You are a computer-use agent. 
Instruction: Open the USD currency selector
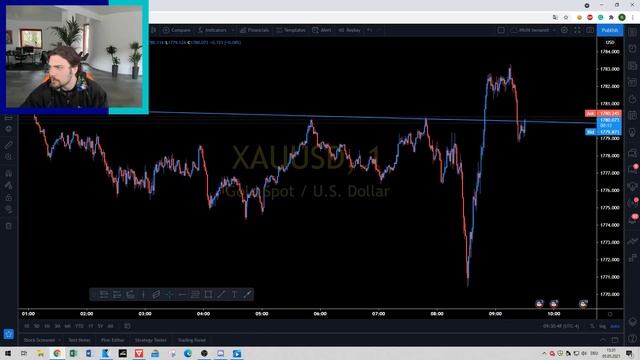click(x=610, y=42)
